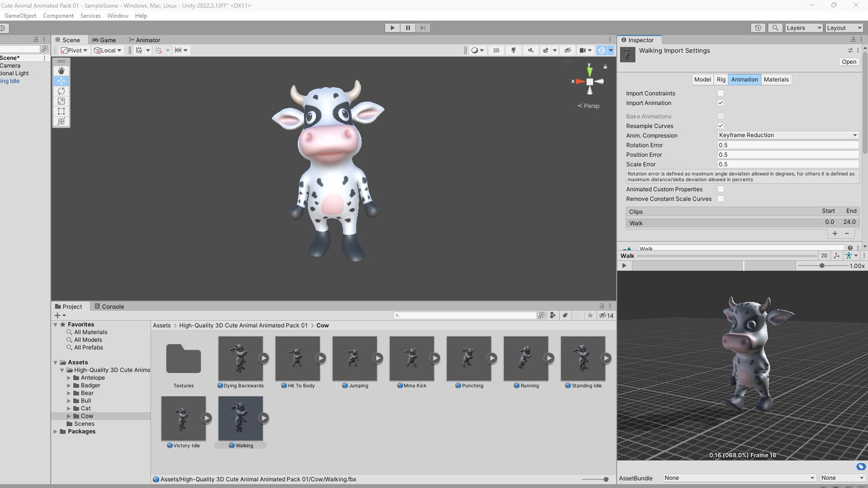Toggle the Gizmos button in Scene view
The width and height of the screenshot is (868, 488).
pyautogui.click(x=602, y=50)
